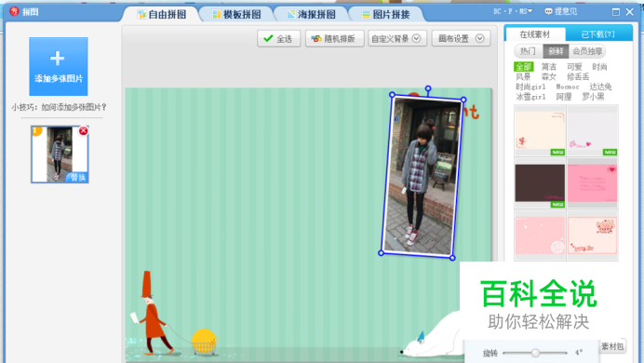This screenshot has width=644, height=363.
Task: Choose the 全部 category
Action: 523,66
